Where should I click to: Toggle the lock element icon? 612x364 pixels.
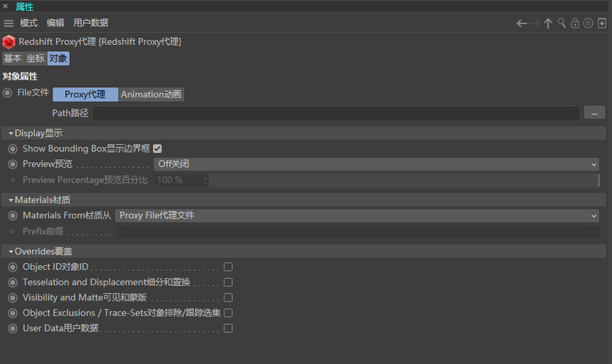[575, 23]
